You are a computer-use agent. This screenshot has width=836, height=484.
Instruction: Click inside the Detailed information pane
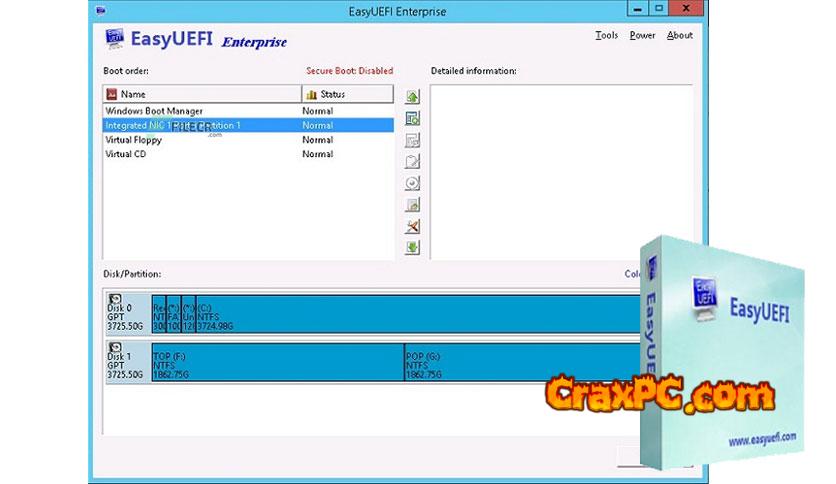(x=561, y=172)
